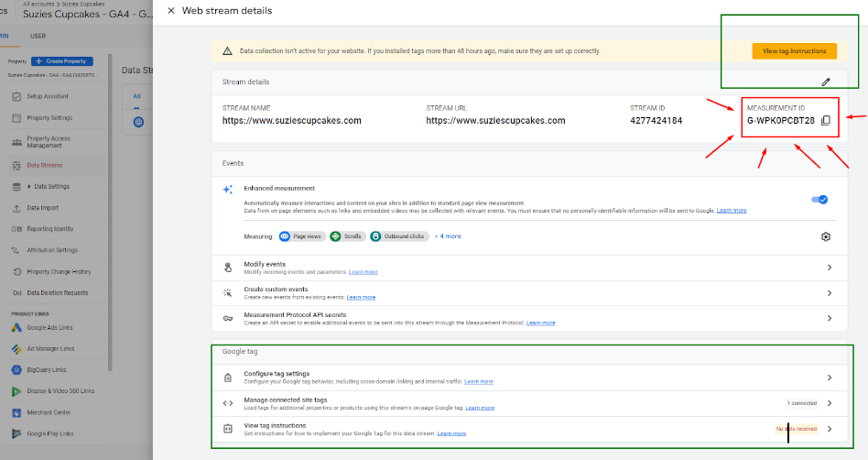This screenshot has width=868, height=460.
Task: Open Learn more link in Modify events
Action: point(363,272)
